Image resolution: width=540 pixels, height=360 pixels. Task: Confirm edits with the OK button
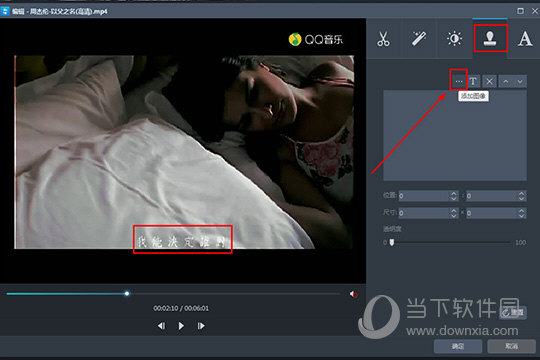pos(458,346)
